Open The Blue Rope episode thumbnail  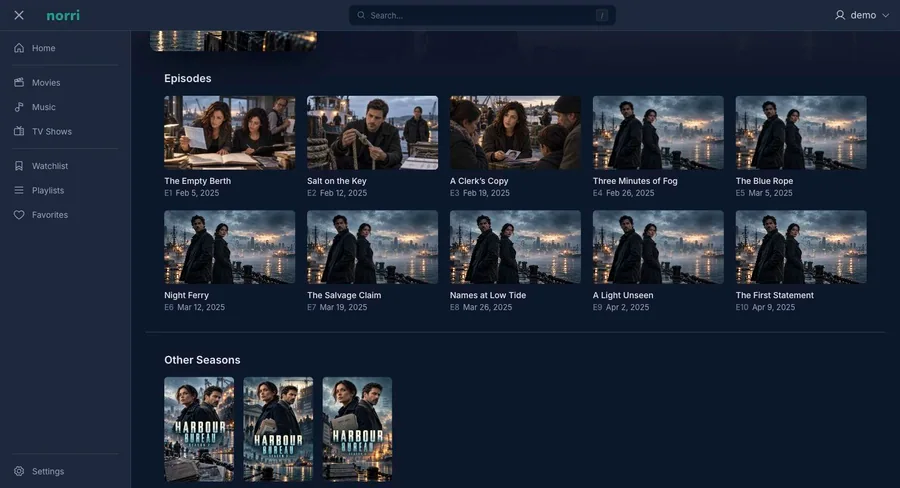click(x=801, y=133)
